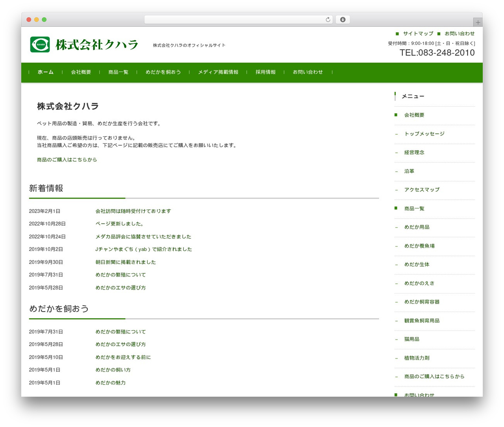Viewport: 504px width, 427px height.
Task: Open 商品一覧 in the sidebar menu
Action: (414, 209)
